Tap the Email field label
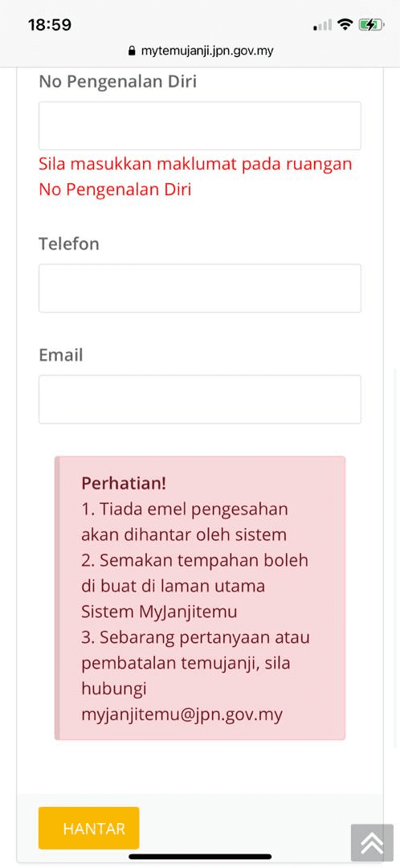The image size is (400, 868). point(61,355)
